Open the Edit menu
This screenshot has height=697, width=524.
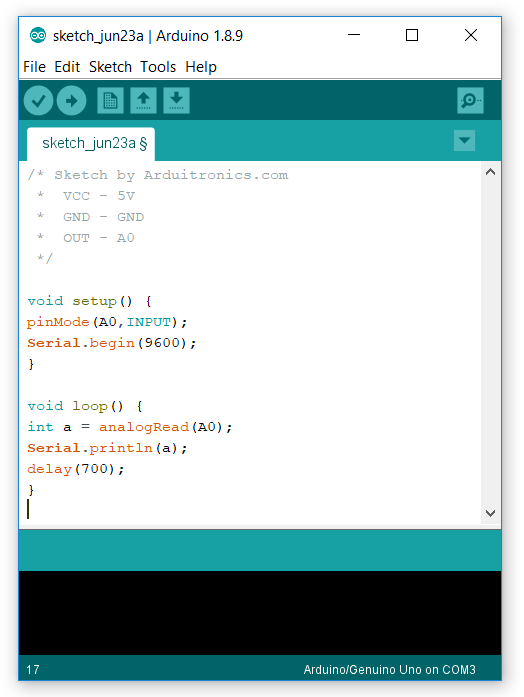(x=67, y=67)
